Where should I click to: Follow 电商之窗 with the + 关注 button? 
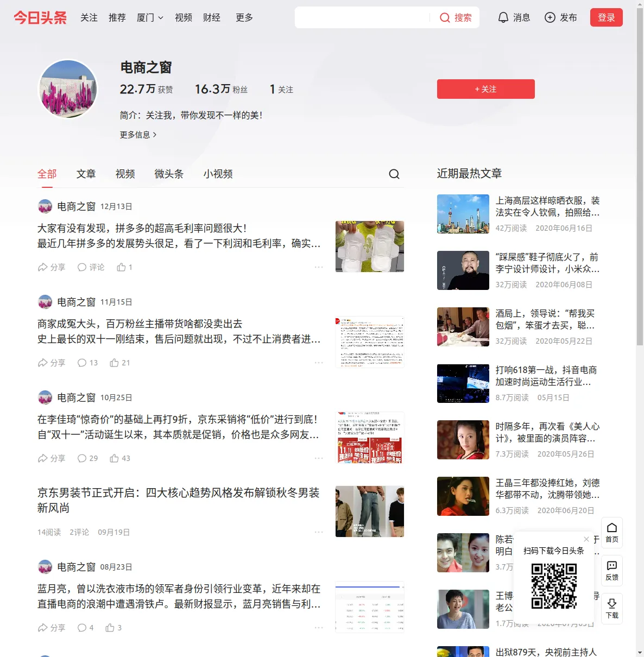[x=486, y=89]
